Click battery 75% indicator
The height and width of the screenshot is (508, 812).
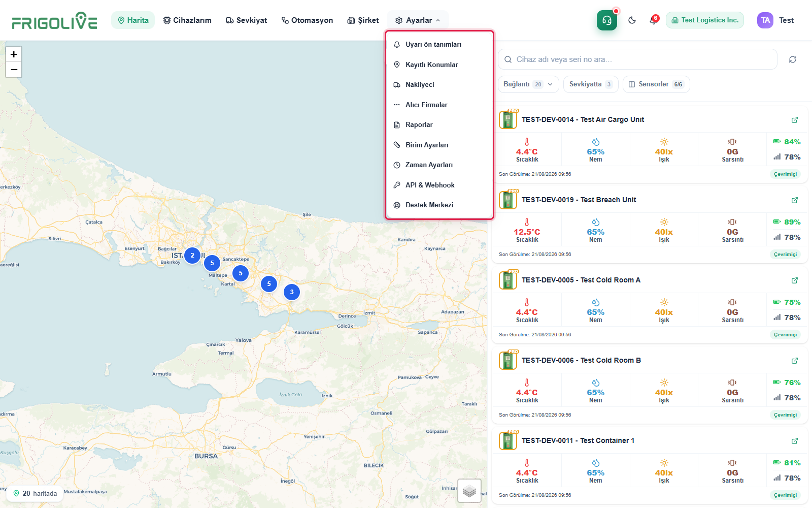(787, 302)
